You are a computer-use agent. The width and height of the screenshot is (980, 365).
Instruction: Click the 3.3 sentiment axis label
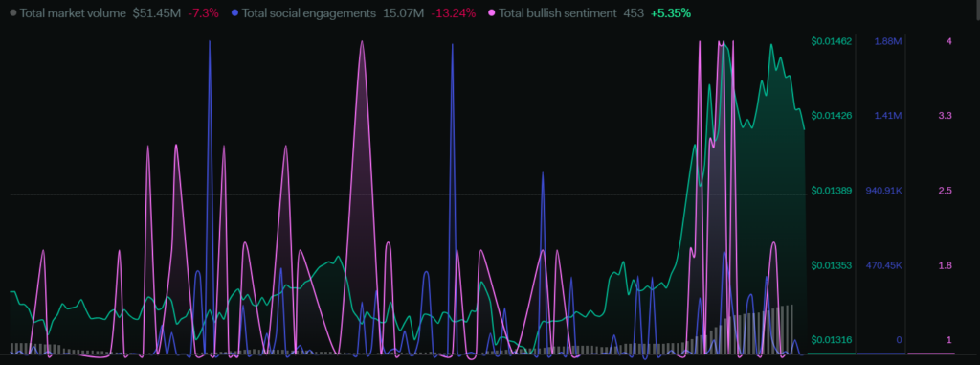945,116
